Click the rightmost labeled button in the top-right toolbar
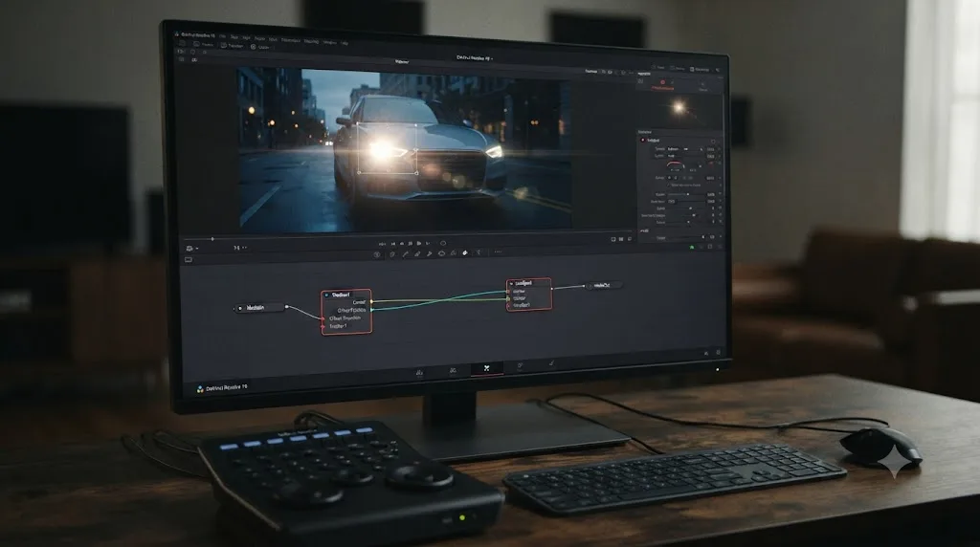This screenshot has height=547, width=980. click(x=702, y=69)
